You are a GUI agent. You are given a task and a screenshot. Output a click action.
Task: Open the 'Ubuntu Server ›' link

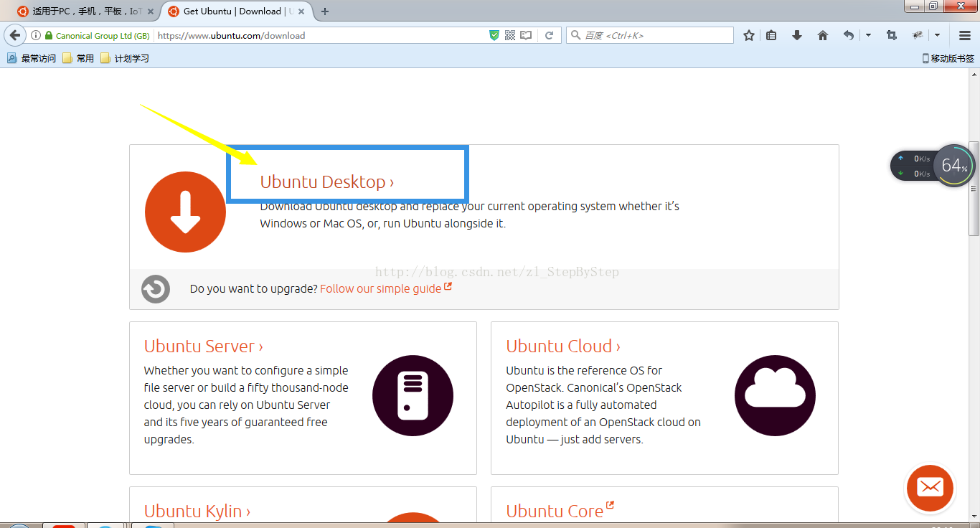point(204,346)
